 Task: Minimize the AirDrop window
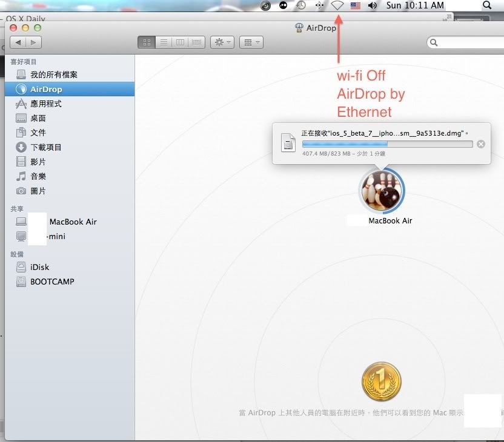pyautogui.click(x=25, y=28)
